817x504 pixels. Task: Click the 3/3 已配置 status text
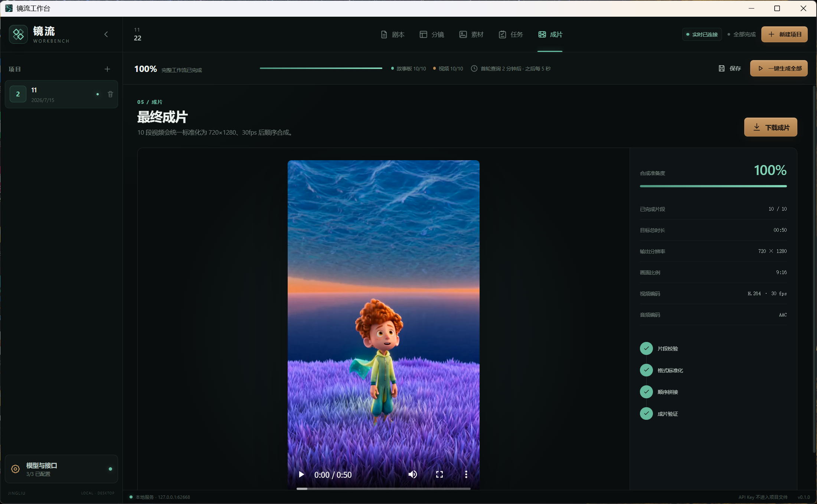click(x=38, y=474)
